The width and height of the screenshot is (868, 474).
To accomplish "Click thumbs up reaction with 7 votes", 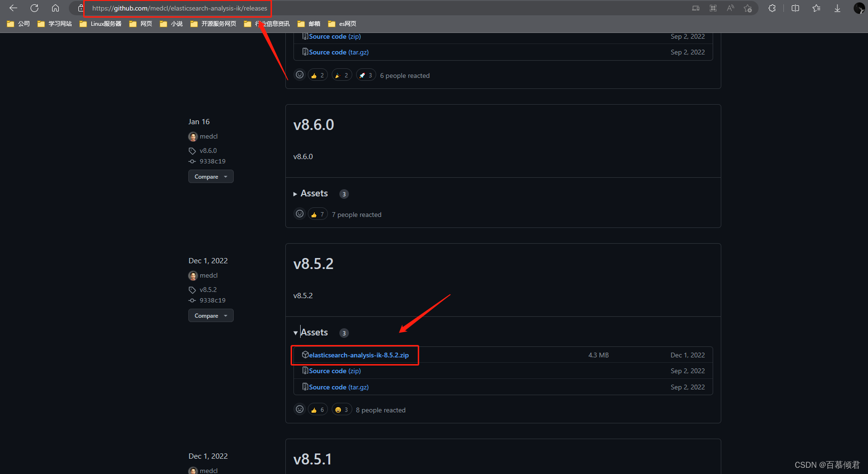I will point(318,215).
